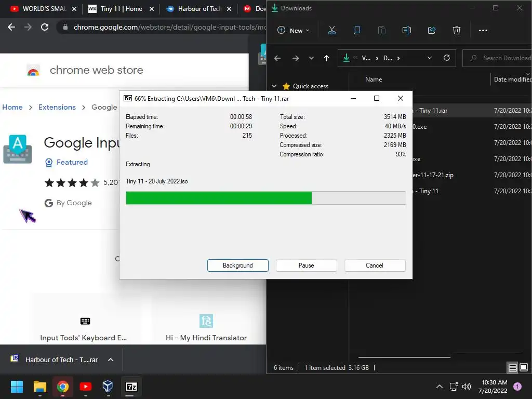Go back in File Explorer navigation
The height and width of the screenshot is (399, 532).
pyautogui.click(x=277, y=58)
